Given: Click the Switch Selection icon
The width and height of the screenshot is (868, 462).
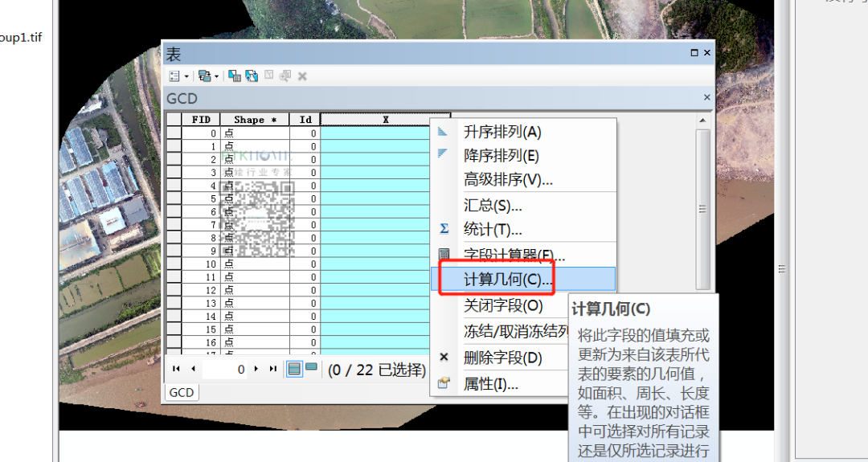Looking at the screenshot, I should (252, 76).
